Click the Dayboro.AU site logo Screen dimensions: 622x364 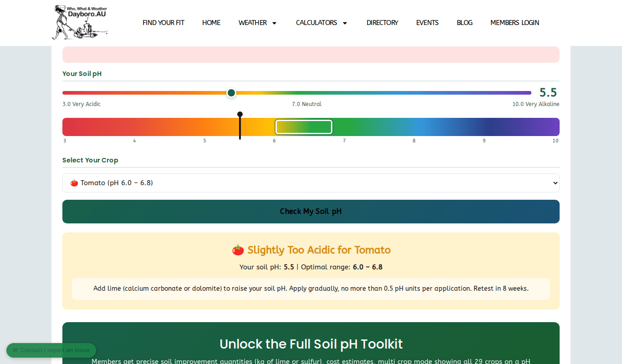[x=80, y=22]
